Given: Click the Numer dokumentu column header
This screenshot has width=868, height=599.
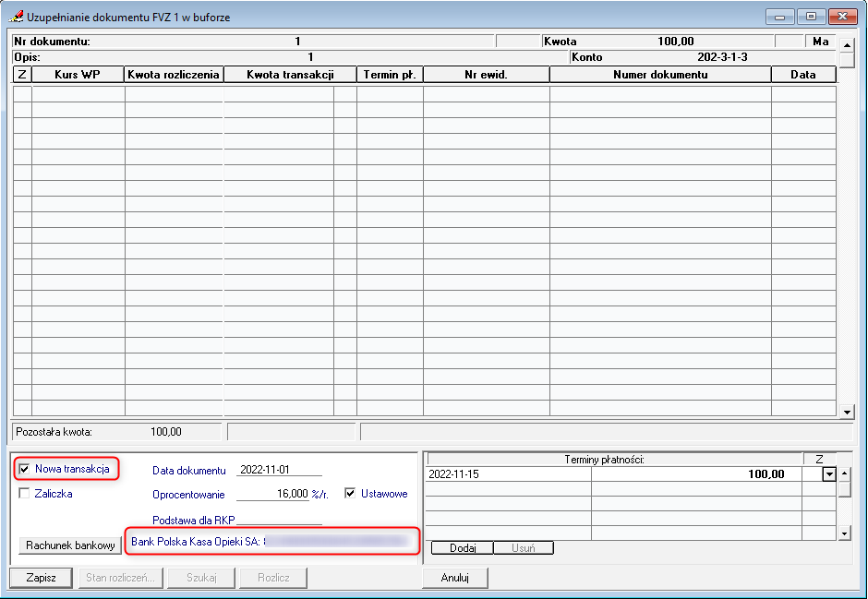Looking at the screenshot, I should coord(660,75).
